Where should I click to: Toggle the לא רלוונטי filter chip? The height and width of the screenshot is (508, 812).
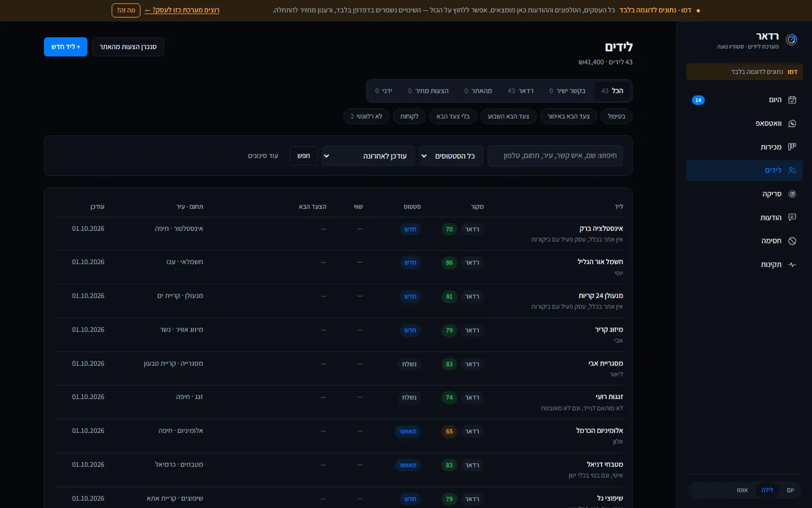tap(367, 116)
